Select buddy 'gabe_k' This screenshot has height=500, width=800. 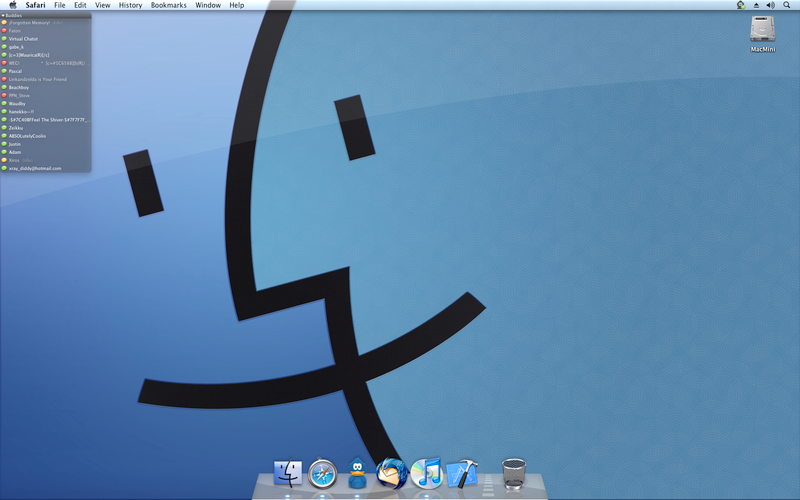(x=46, y=47)
